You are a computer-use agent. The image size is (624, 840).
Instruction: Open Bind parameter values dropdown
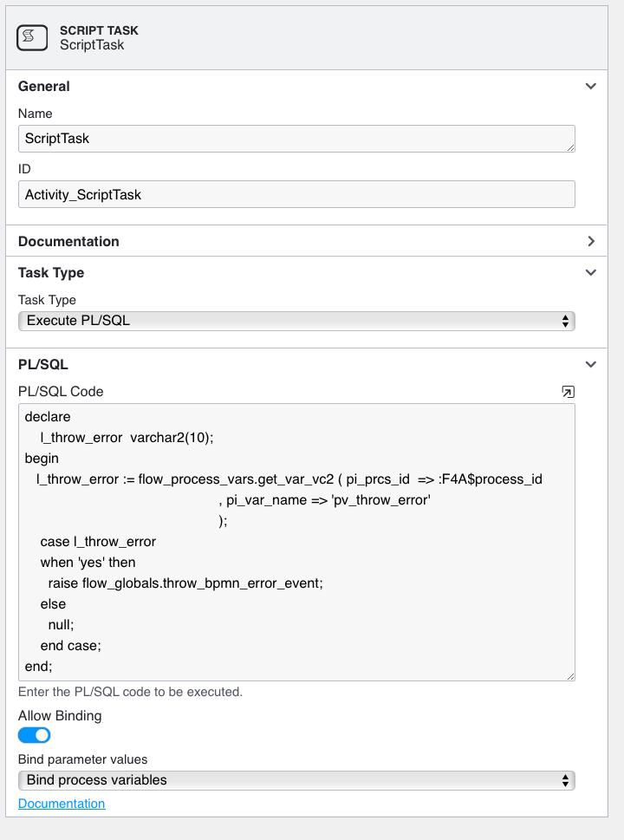click(296, 780)
